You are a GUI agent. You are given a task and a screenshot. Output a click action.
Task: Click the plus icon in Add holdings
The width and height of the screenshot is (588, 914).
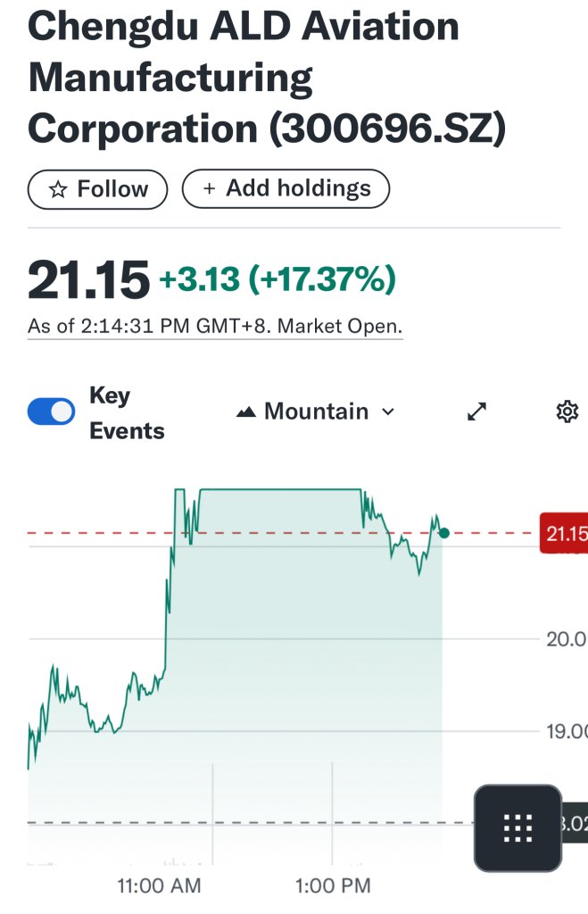coord(209,188)
